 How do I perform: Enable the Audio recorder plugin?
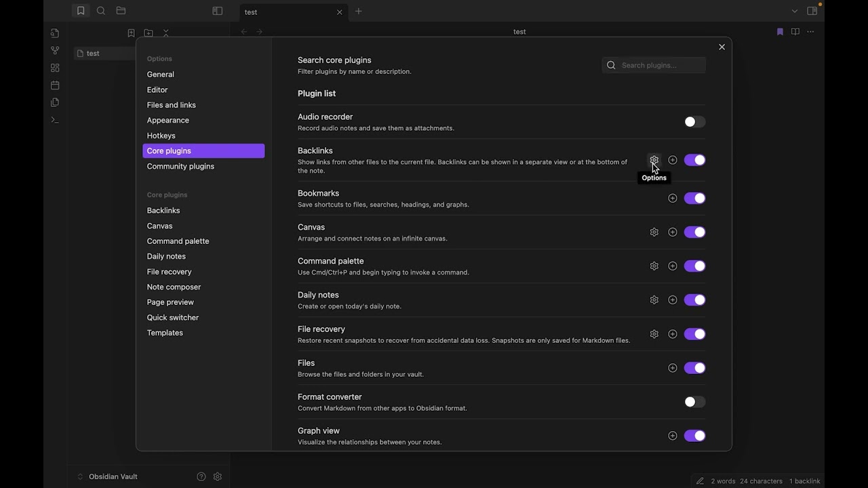click(x=694, y=122)
